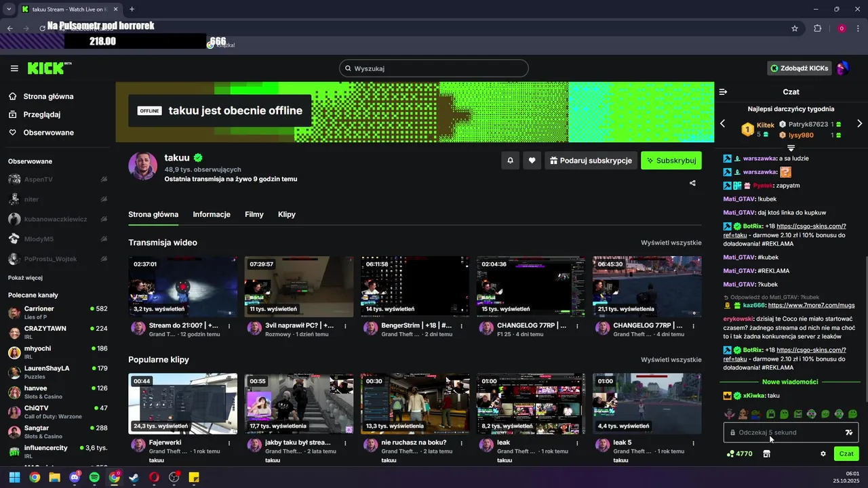Click the Subskrybuj button
Image resolution: width=868 pixels, height=488 pixels.
pyautogui.click(x=671, y=161)
